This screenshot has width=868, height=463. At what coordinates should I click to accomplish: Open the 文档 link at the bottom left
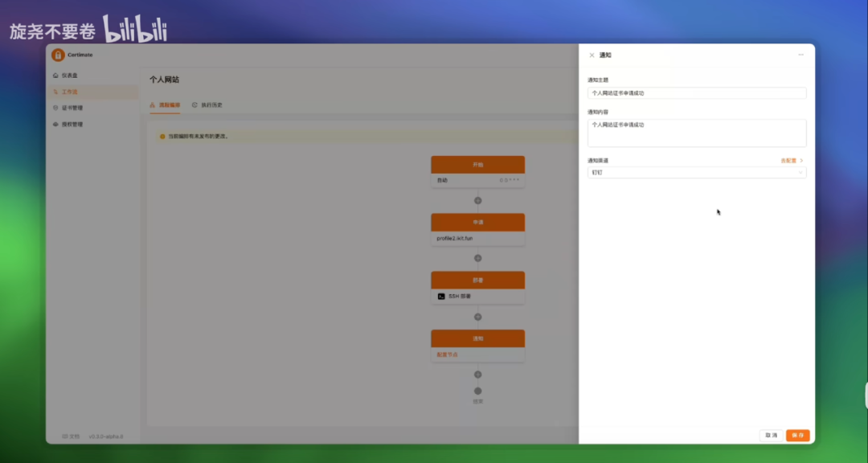pyautogui.click(x=71, y=436)
